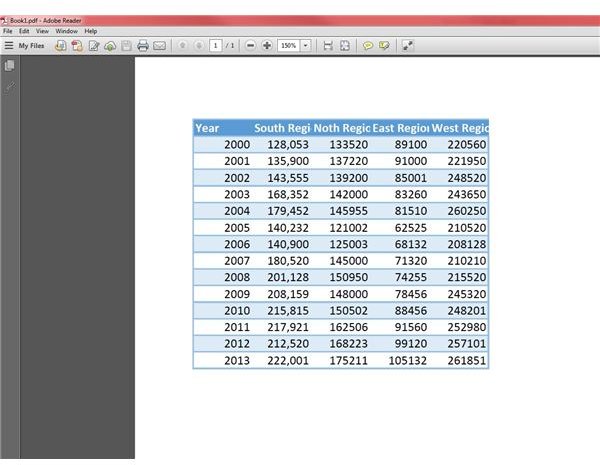The height and width of the screenshot is (465, 600).
Task: Click the year cell 2009
Action: 237,294
